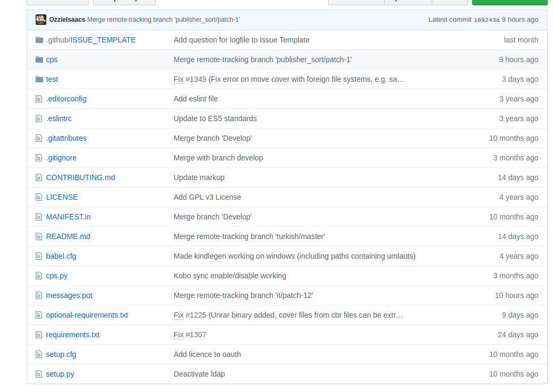Click the Ozzielsaacs avatar image
This screenshot has height=392, width=553.
(x=41, y=20)
